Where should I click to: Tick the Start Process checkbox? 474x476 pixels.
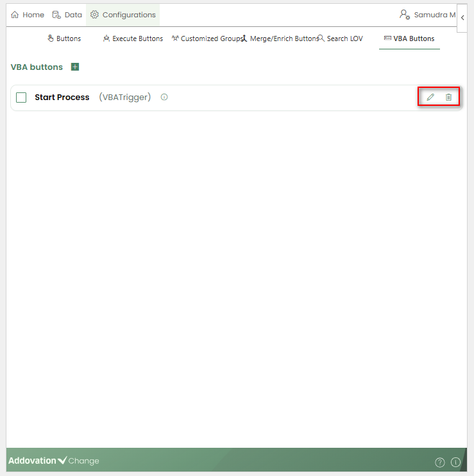point(21,98)
